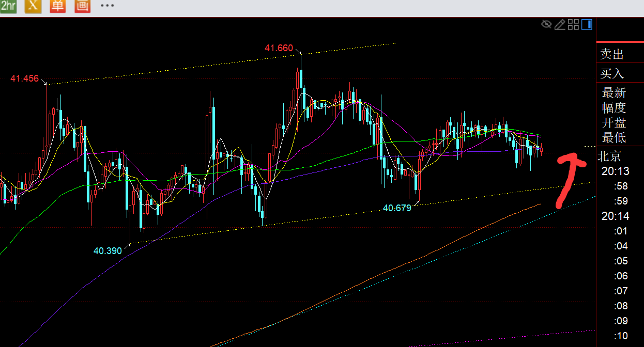Open the three-dots more options menu
Screen dimensions: 644x347
107,6
